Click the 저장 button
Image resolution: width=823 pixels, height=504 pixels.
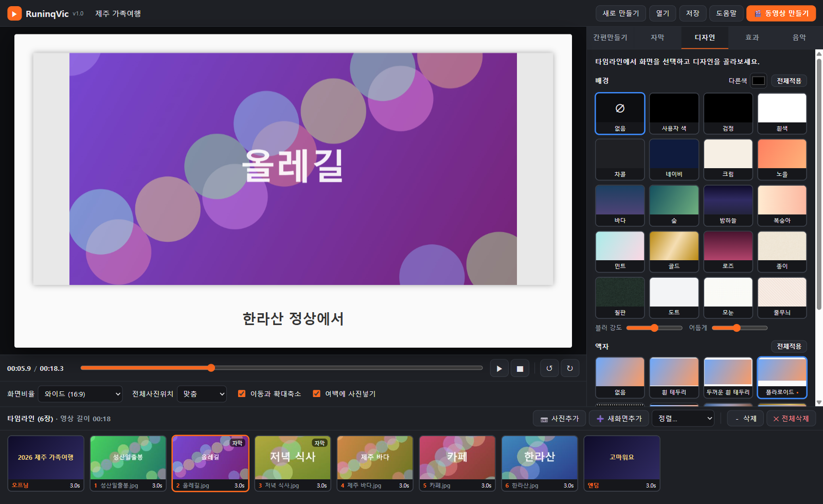click(x=693, y=13)
